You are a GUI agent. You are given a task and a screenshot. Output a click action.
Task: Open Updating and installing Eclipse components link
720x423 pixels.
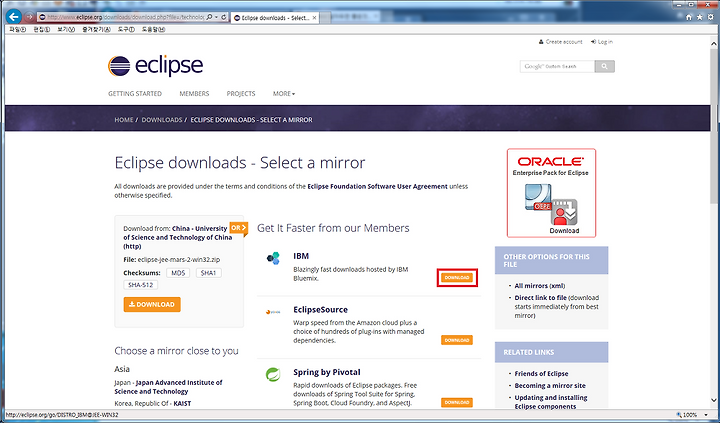click(551, 402)
